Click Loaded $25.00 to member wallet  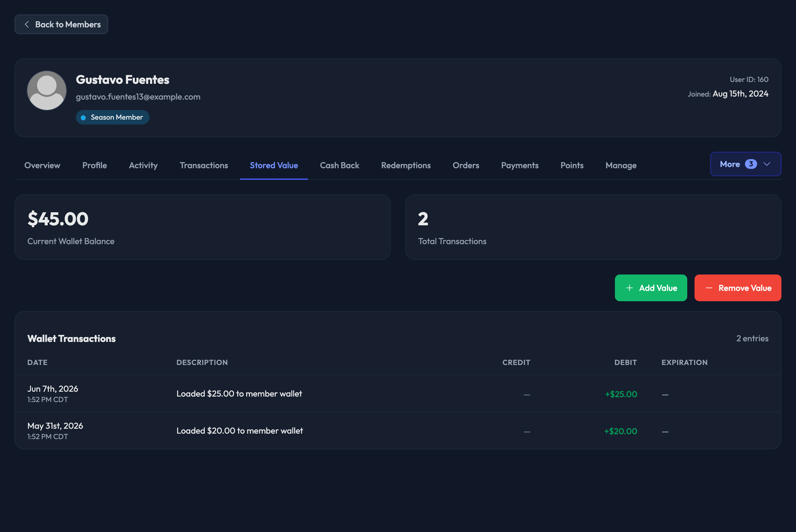239,394
